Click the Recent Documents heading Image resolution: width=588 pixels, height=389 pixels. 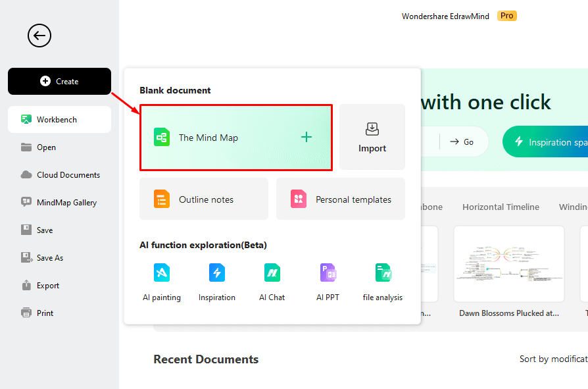(x=206, y=359)
